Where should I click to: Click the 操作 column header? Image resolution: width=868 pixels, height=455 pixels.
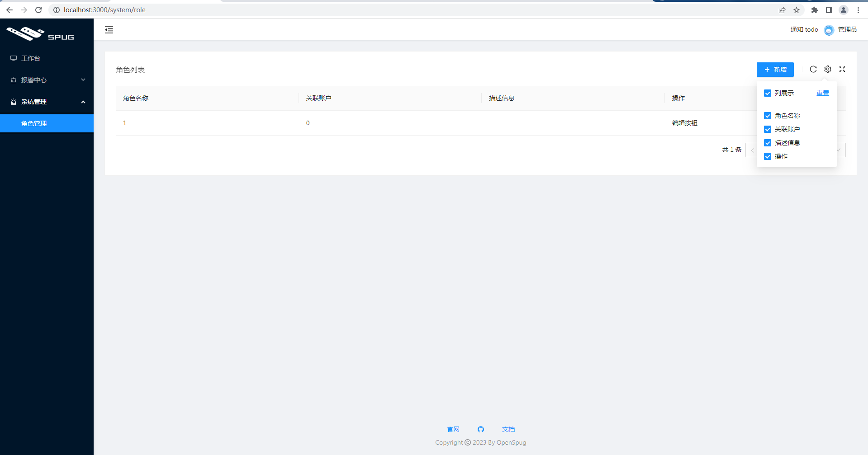click(x=678, y=98)
